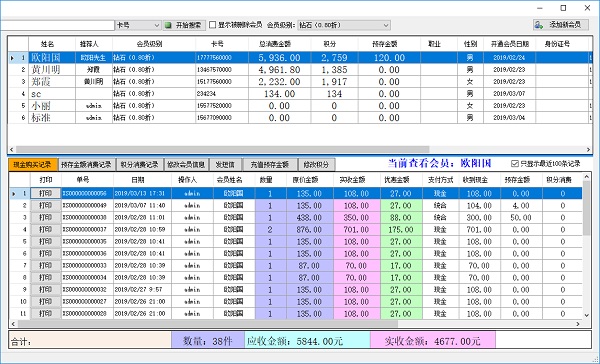Click 开通会员日期 column header
The height and width of the screenshot is (364, 600).
pos(510,44)
